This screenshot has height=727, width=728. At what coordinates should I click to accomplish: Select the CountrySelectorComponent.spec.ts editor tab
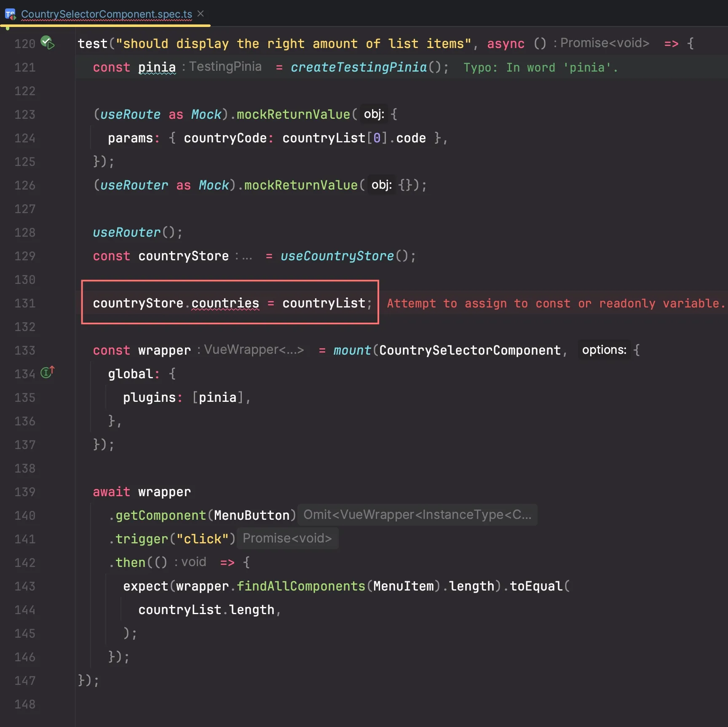(106, 14)
